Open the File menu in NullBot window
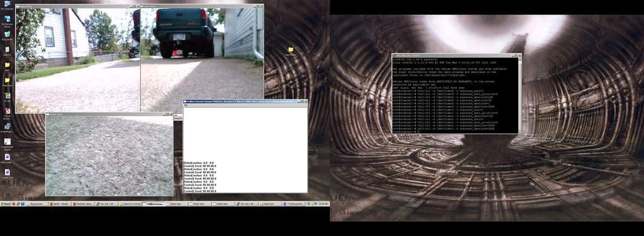644x236 pixels. click(x=186, y=106)
